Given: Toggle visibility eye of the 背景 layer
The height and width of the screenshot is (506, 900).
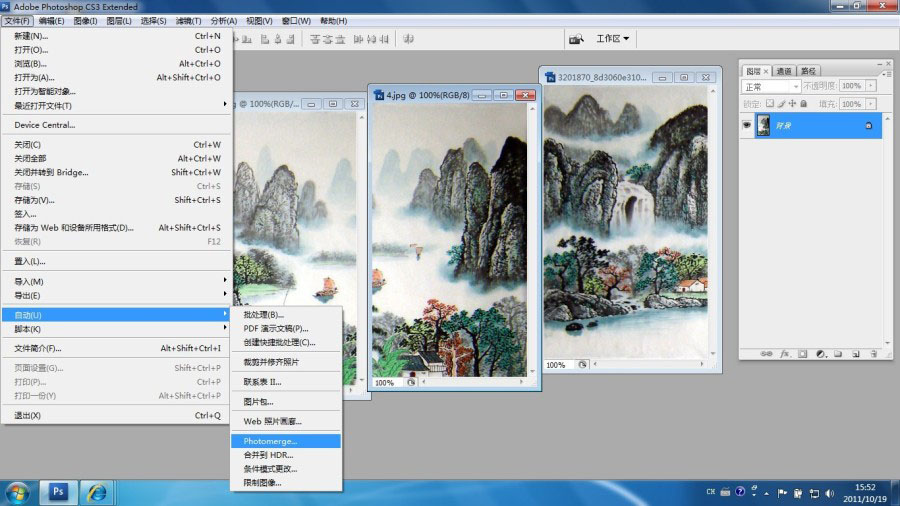Looking at the screenshot, I should tap(747, 125).
